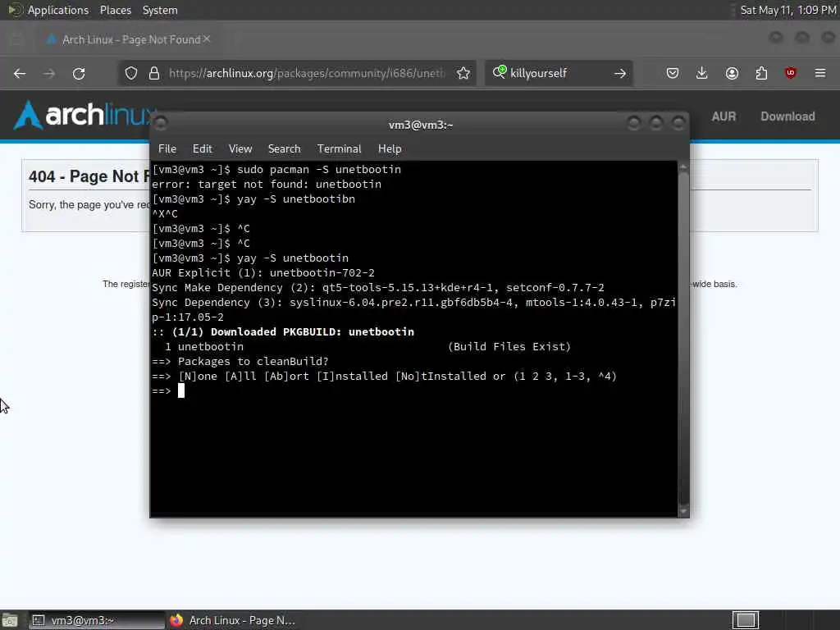840x630 pixels.
Task: Open terminal Help menu
Action: coord(390,149)
